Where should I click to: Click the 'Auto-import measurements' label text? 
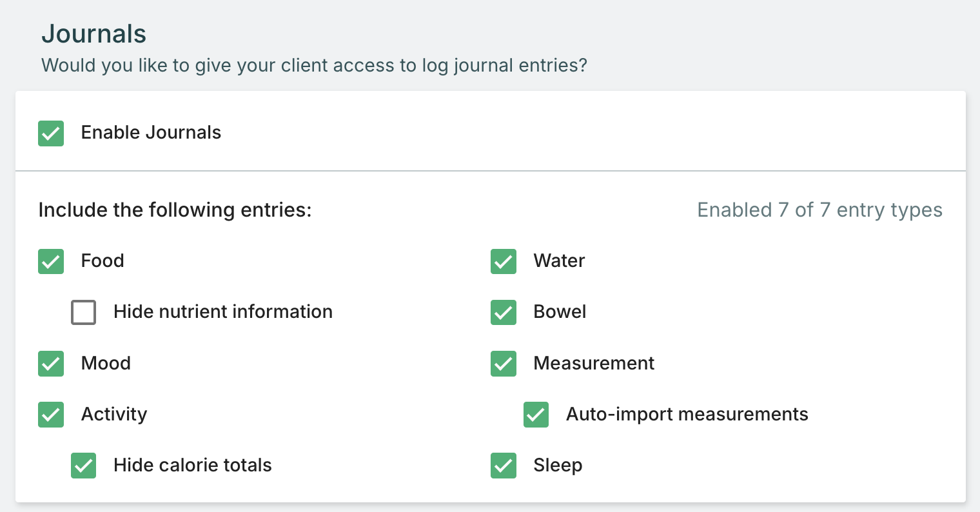[687, 414]
